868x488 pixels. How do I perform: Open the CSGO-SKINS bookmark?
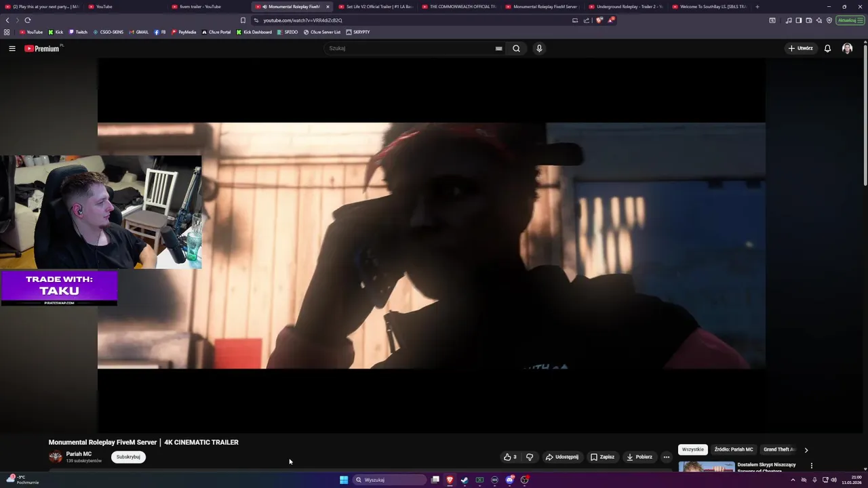click(108, 32)
